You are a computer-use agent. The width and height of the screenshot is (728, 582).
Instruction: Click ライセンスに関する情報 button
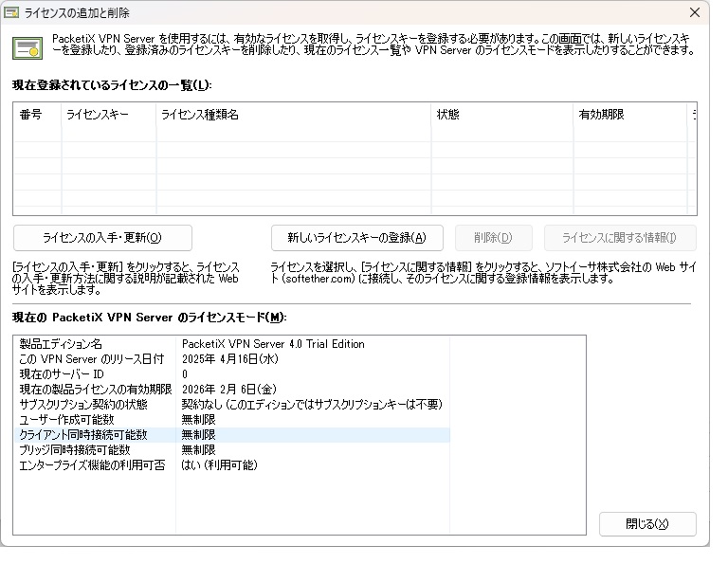pyautogui.click(x=628, y=238)
